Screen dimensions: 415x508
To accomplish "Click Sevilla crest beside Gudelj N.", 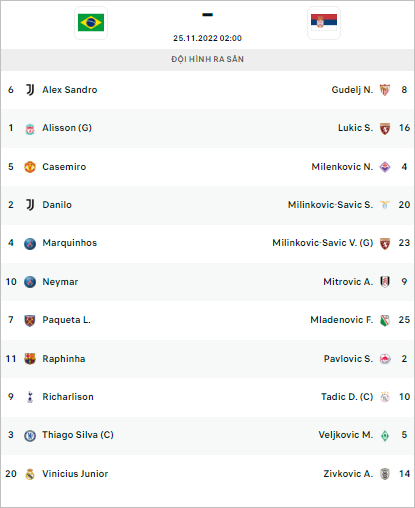I will [x=385, y=90].
